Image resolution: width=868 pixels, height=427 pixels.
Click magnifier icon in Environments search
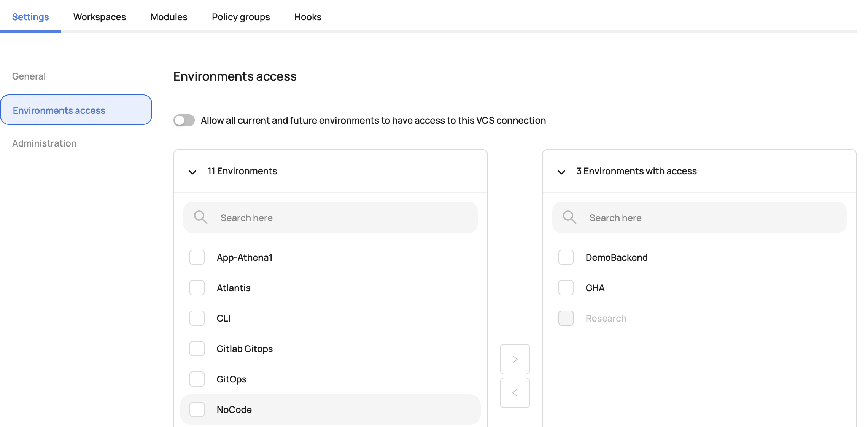tap(200, 217)
